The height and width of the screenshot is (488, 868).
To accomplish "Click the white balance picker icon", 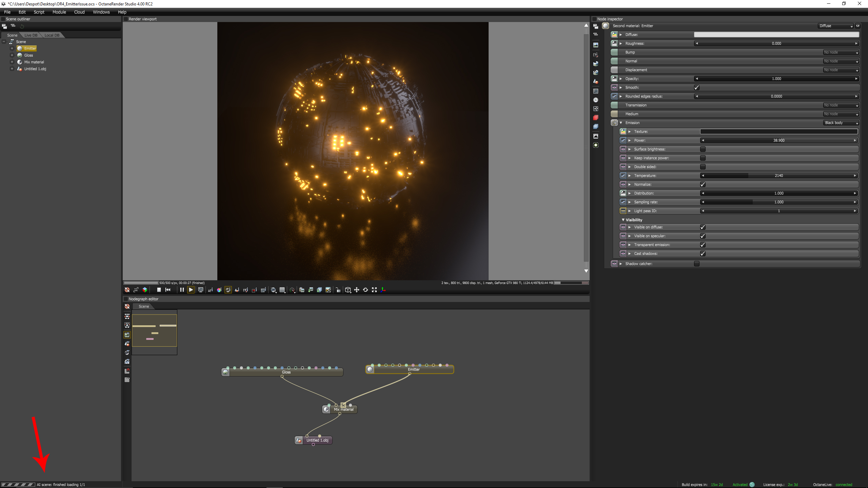I will (219, 290).
